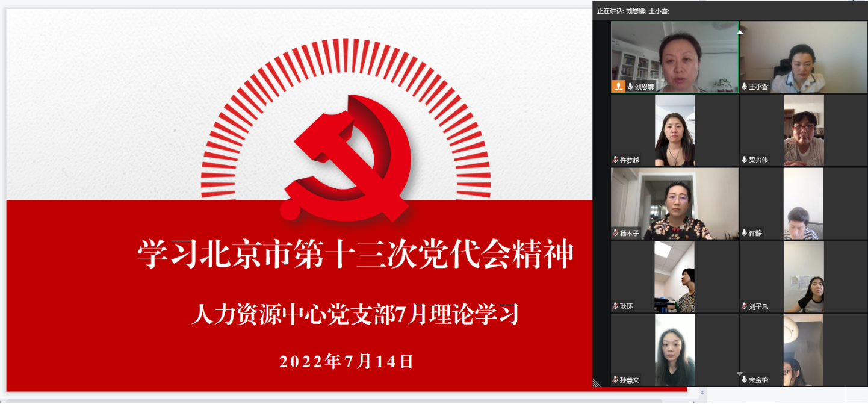The image size is (868, 404).
Task: Select 刘子凡's video tile
Action: pos(804,277)
